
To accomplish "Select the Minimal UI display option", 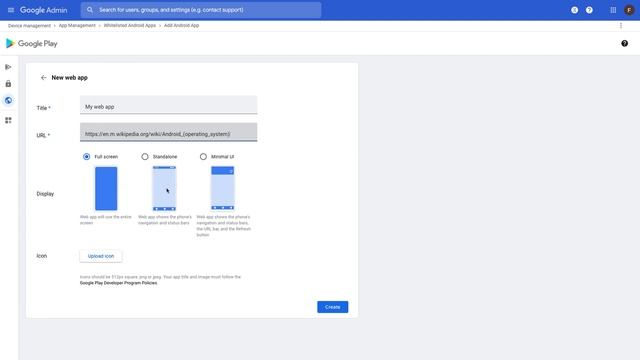I will (x=203, y=157).
